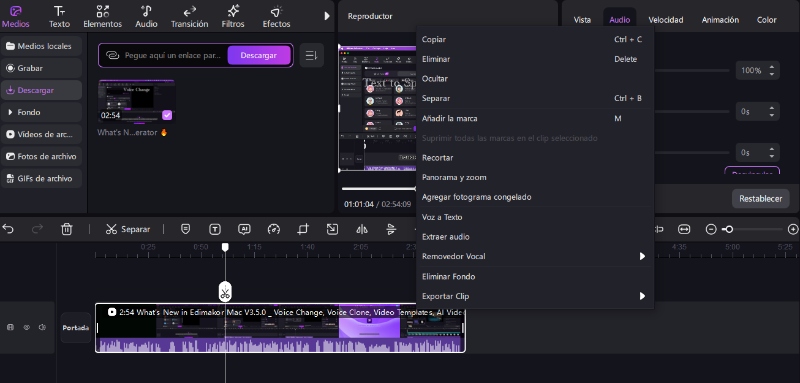Image resolution: width=800 pixels, height=383 pixels.
Task: Click the redo arrow icon
Action: (x=37, y=229)
